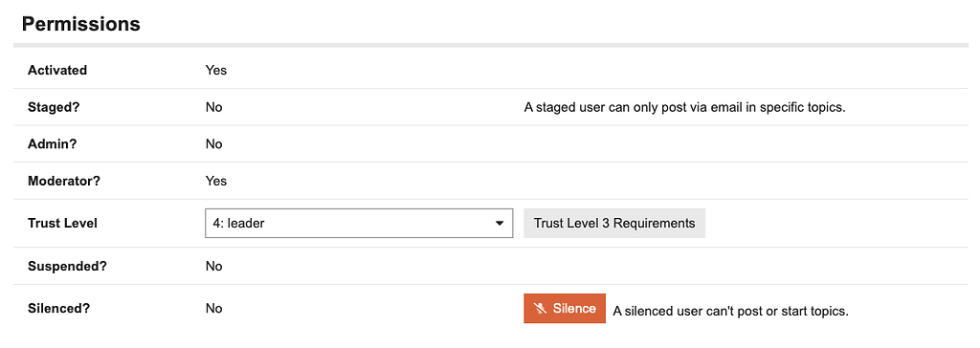980x348 pixels.
Task: Click the 'Activated' row label
Action: (57, 70)
